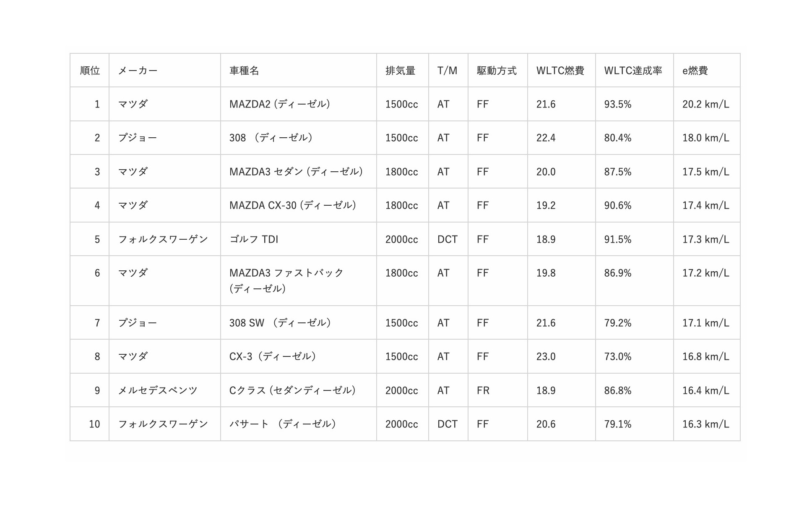
Task: Click the 73.0% achievement rate cell
Action: [617, 356]
